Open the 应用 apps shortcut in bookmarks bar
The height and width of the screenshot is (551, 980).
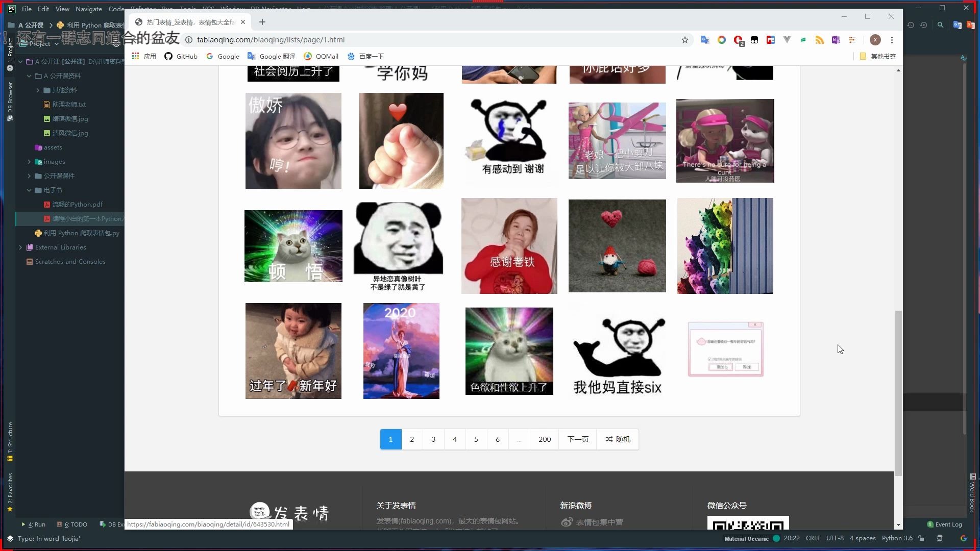coord(144,56)
